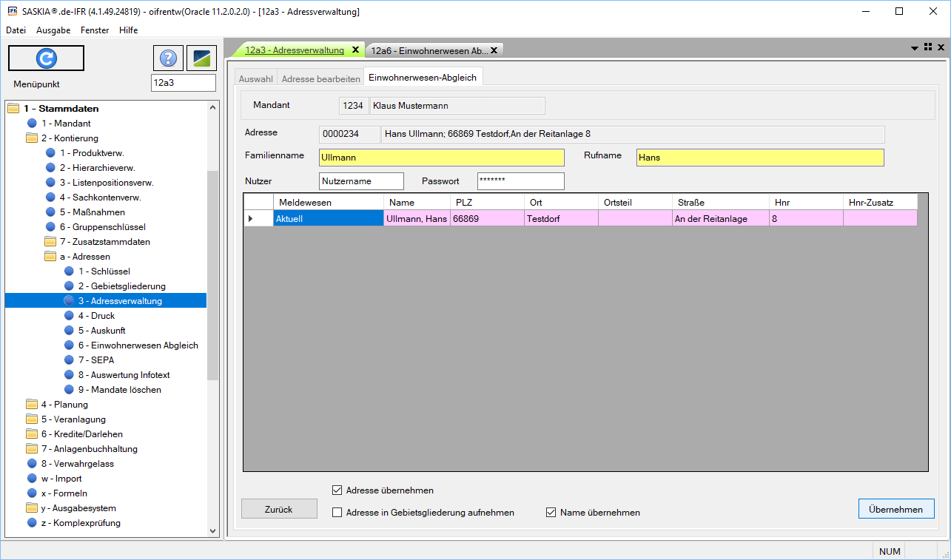This screenshot has width=951, height=560.
Task: Select the blue bullet next to Mandant
Action: pos(32,124)
